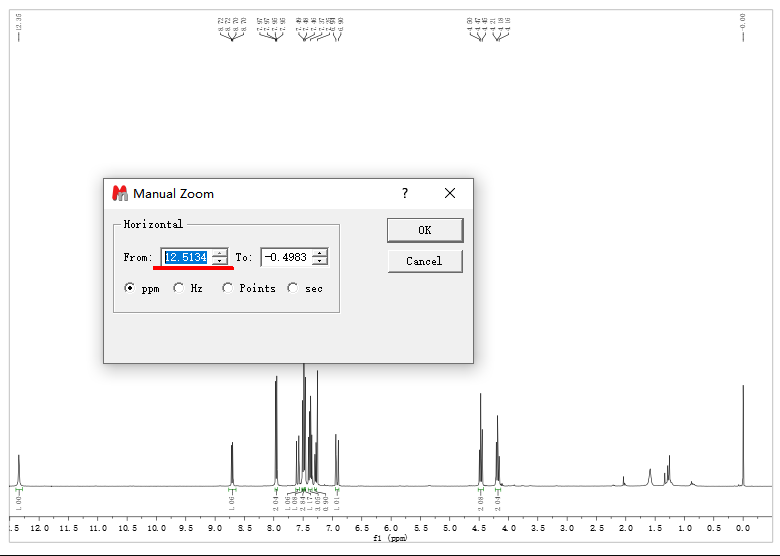The height and width of the screenshot is (556, 780).
Task: Click the To field showing -0.4983
Action: coord(285,257)
